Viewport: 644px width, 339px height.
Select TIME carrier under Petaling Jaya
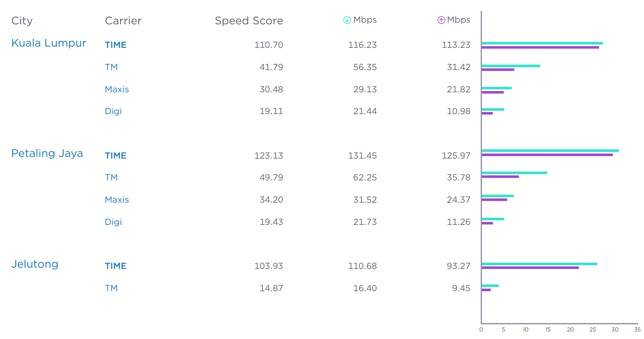115,156
